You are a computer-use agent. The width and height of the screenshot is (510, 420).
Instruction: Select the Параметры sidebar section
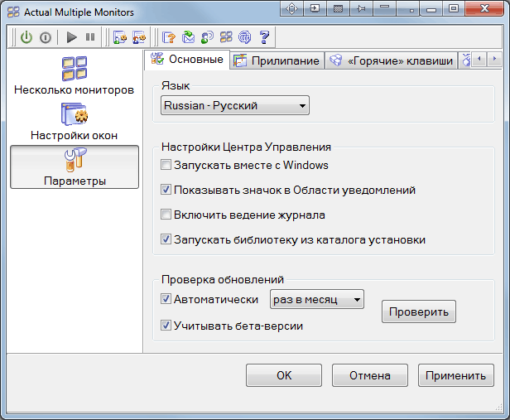75,167
